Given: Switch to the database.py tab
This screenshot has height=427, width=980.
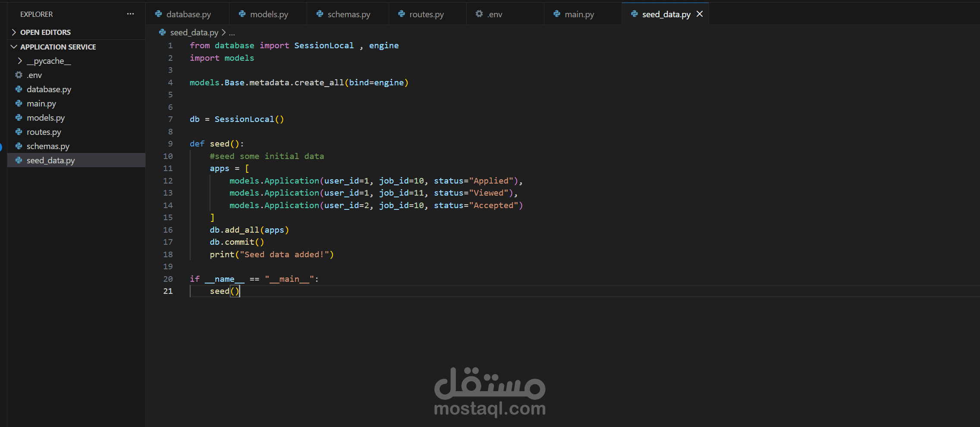Looking at the screenshot, I should click(188, 14).
